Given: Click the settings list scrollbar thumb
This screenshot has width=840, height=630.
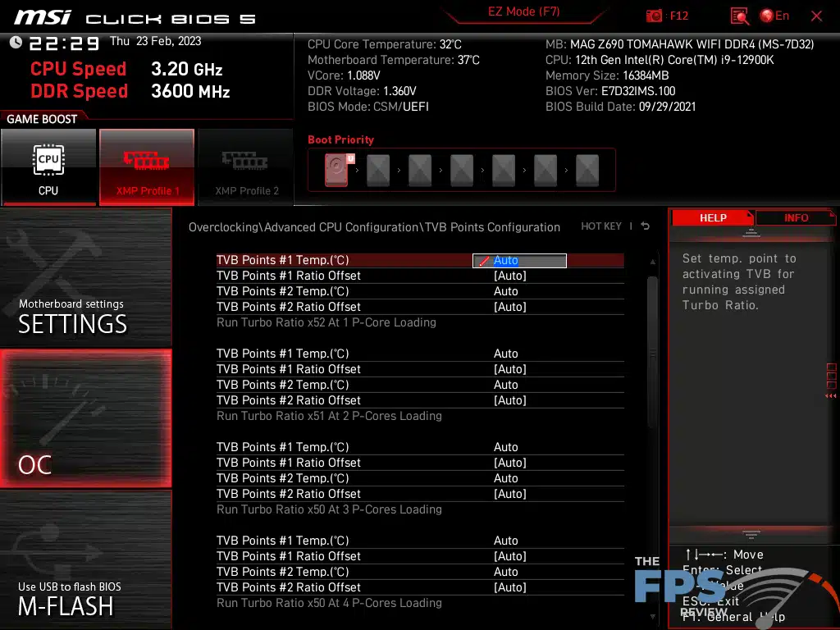Looking at the screenshot, I should pyautogui.click(x=652, y=351).
